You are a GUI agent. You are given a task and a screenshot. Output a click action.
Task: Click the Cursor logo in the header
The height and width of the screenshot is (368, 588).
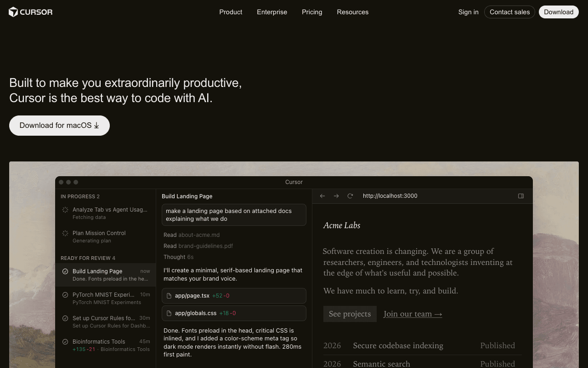(x=31, y=12)
